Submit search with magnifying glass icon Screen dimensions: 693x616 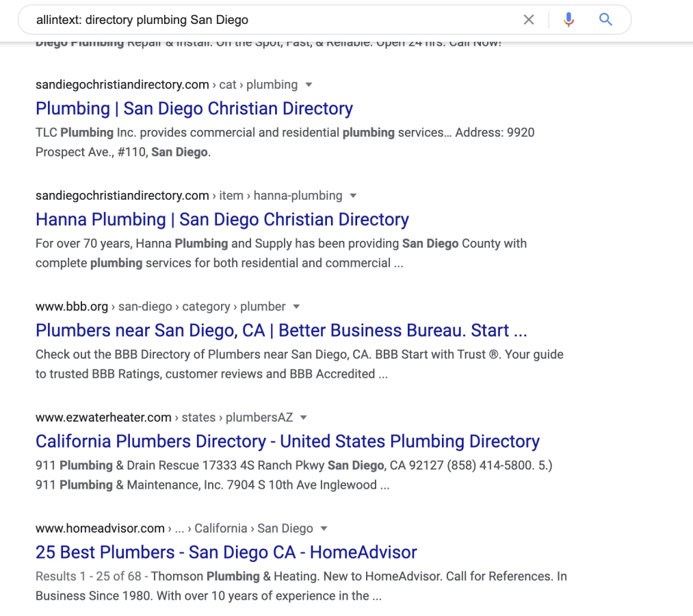coord(605,19)
